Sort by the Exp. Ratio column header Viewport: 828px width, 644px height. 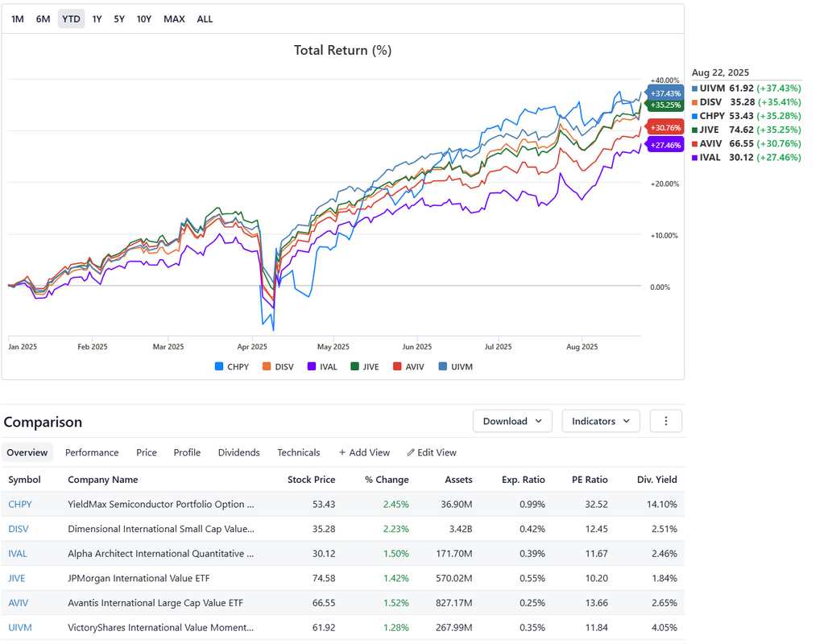pos(524,479)
